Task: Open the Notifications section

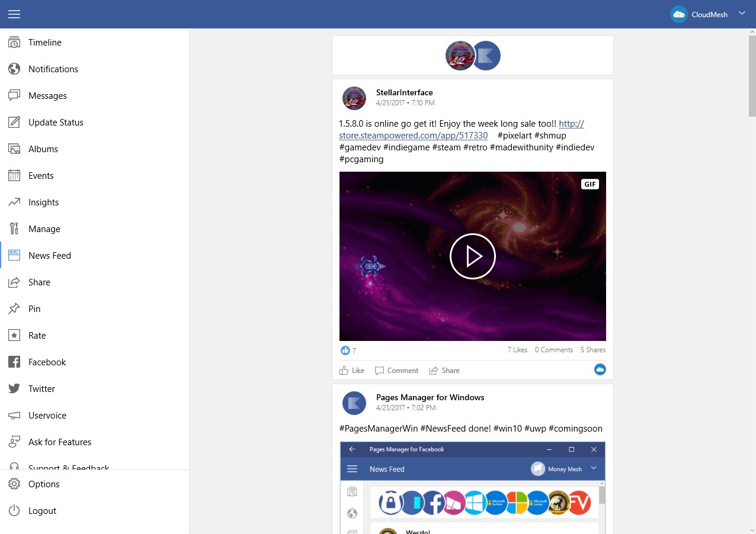Action: coord(53,69)
